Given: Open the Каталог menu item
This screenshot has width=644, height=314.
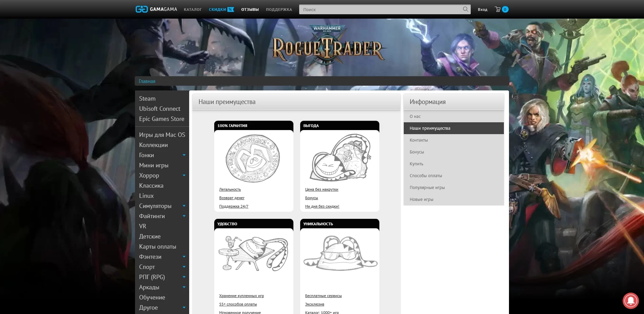Looking at the screenshot, I should (x=193, y=9).
